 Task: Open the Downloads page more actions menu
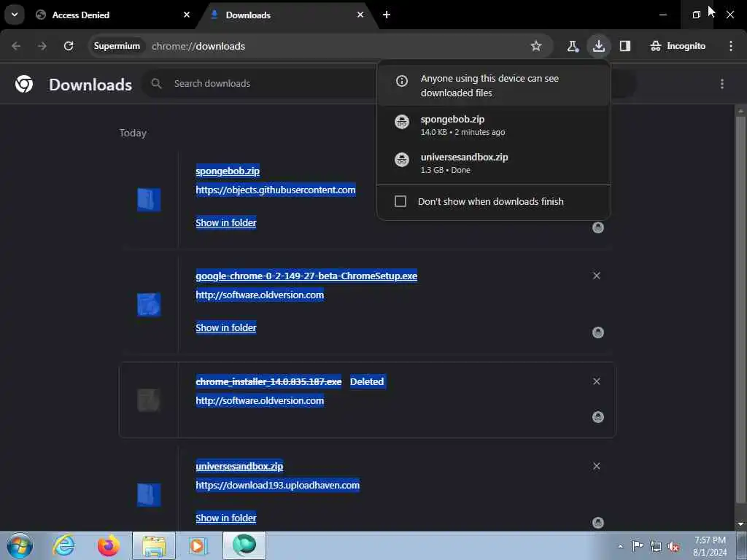722,84
